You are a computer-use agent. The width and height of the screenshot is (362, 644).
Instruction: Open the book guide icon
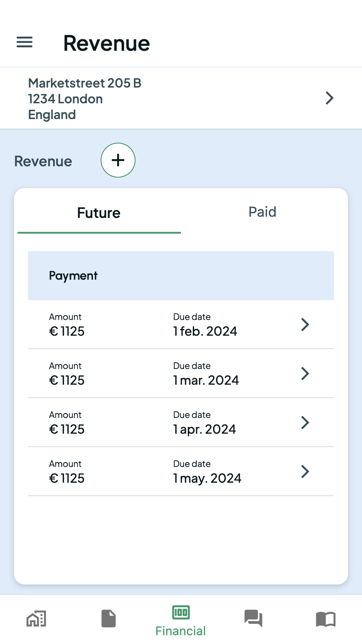[x=326, y=619]
